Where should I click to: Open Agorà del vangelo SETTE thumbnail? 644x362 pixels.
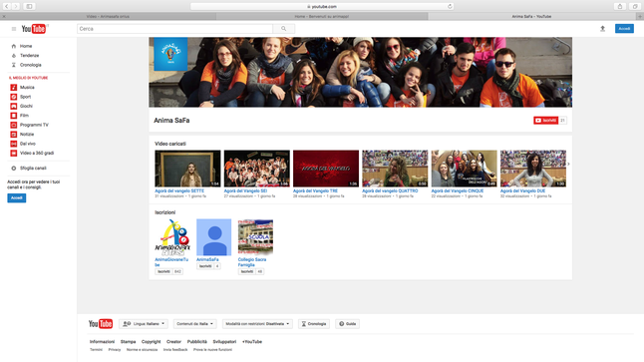pos(187,169)
